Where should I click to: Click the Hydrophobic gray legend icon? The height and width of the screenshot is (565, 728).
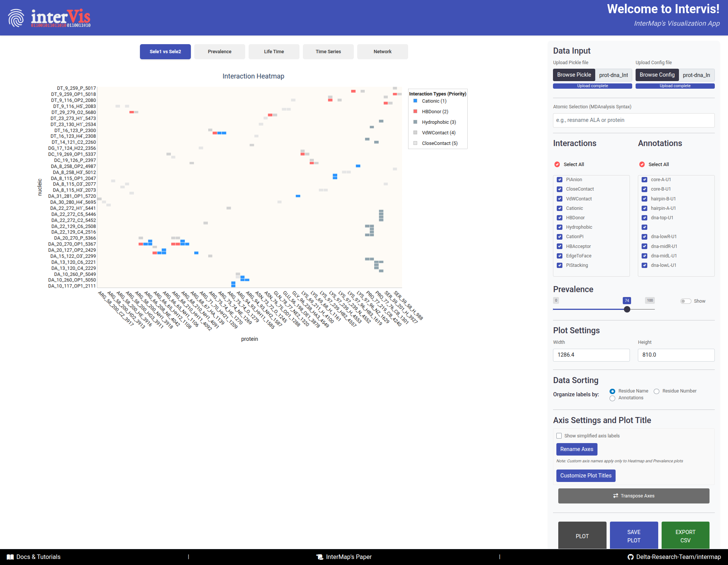[x=415, y=122]
